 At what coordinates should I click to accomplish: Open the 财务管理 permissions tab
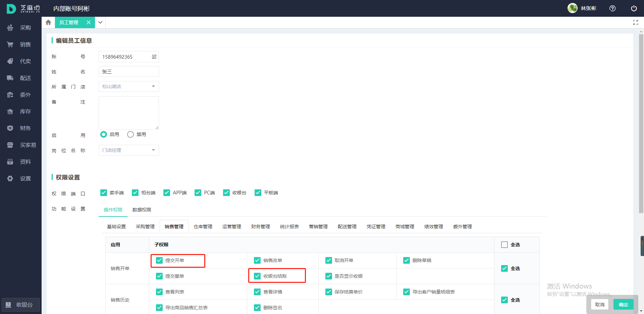[x=261, y=227]
